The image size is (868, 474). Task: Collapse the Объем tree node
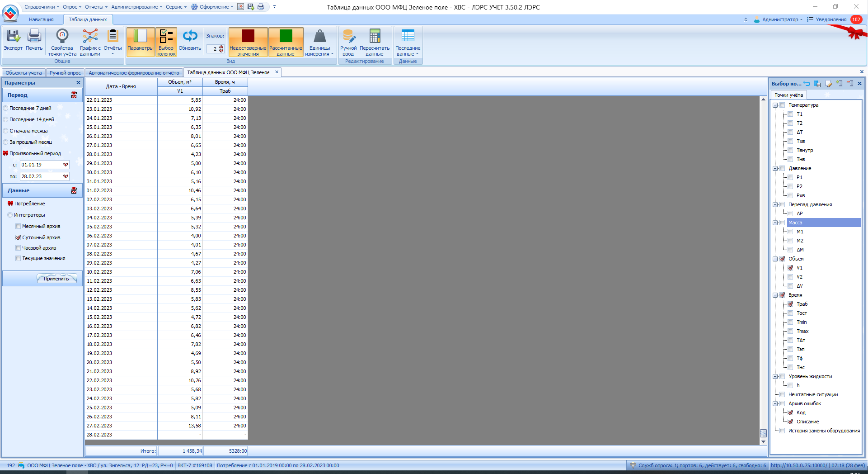775,259
